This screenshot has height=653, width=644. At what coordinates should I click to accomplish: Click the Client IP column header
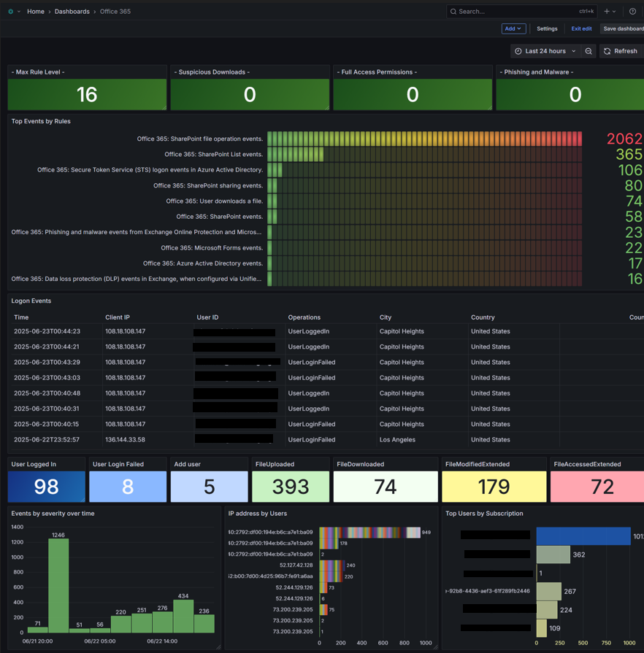[x=117, y=317]
